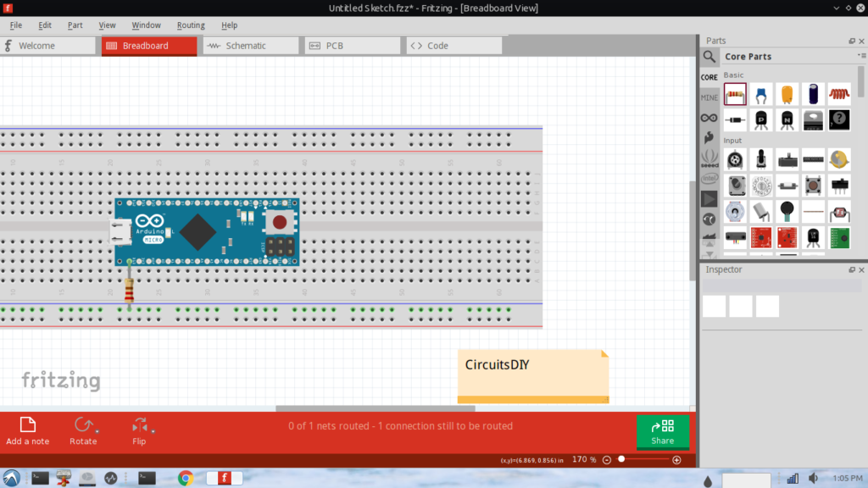Click the zoom slider handle
The height and width of the screenshot is (488, 868).
(x=621, y=459)
